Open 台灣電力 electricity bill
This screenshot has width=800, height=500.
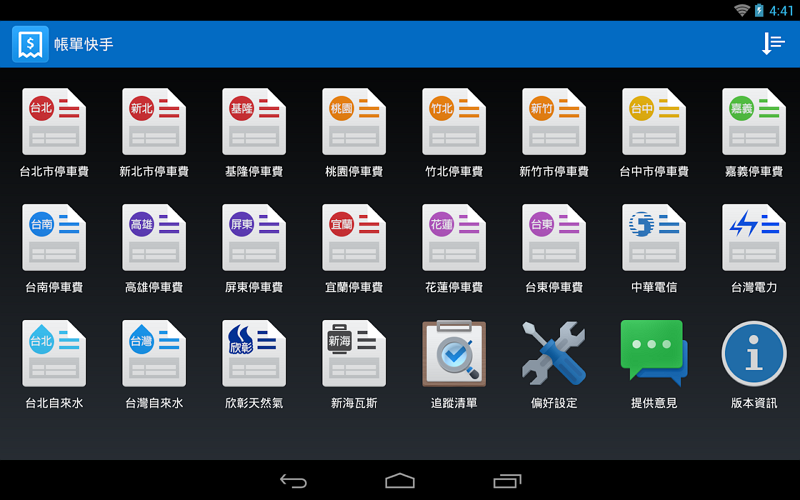754,238
